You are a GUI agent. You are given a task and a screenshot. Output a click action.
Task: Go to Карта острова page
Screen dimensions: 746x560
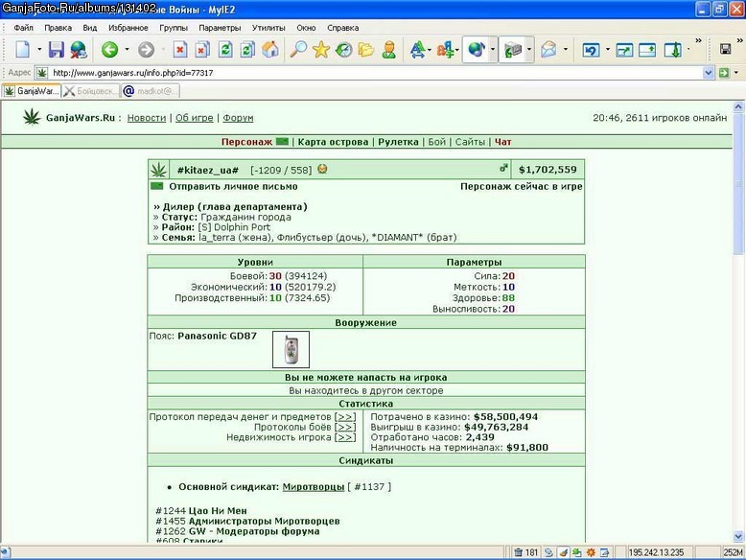(x=333, y=142)
